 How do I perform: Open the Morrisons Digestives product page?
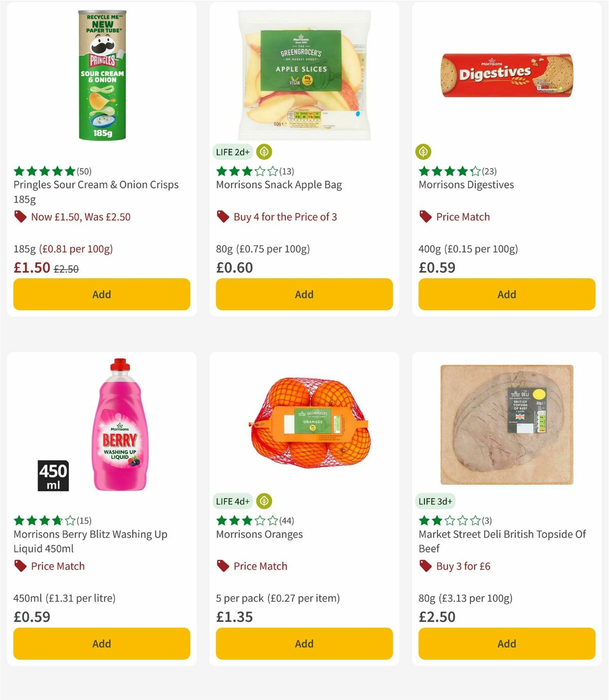466,184
